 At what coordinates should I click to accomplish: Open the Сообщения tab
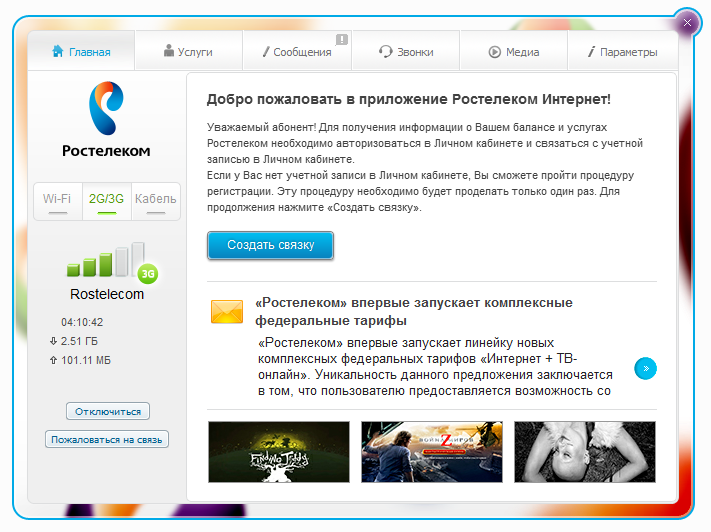[297, 51]
